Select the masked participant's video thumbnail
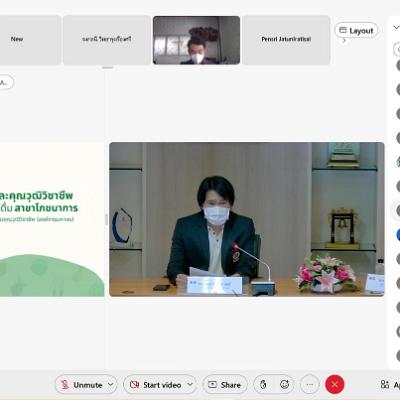Image resolution: width=400 pixels, height=400 pixels. (196, 40)
